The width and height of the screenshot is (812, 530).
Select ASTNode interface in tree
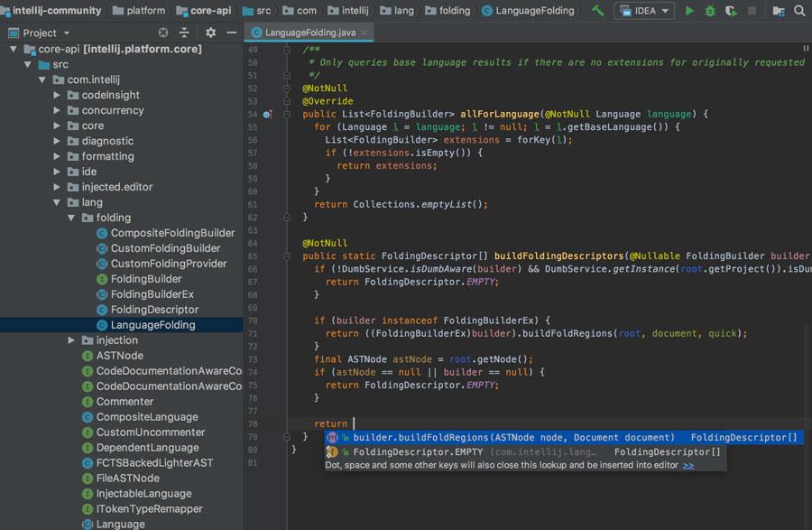point(113,356)
